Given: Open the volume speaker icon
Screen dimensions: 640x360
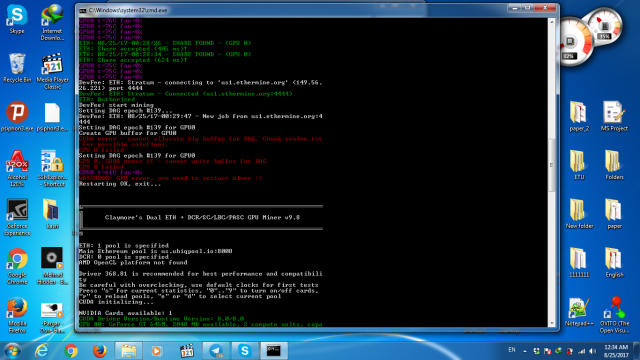Looking at the screenshot, I should tap(593, 351).
